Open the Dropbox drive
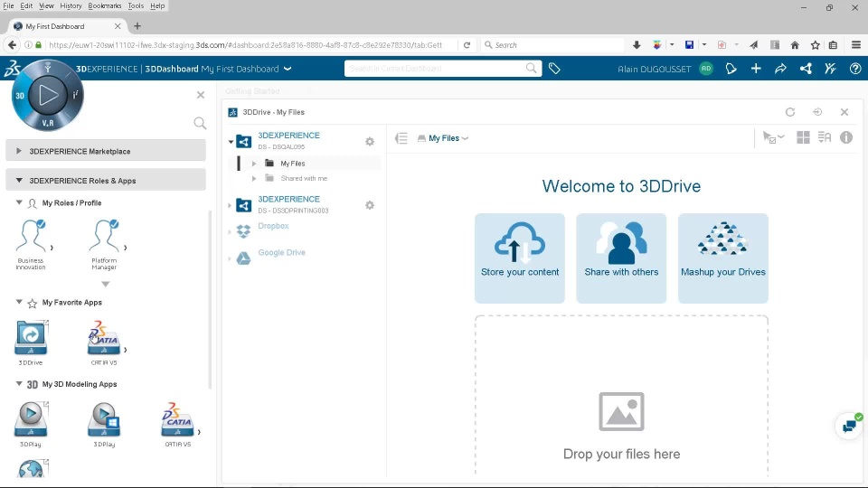Viewport: 868px width, 488px height. pyautogui.click(x=273, y=226)
